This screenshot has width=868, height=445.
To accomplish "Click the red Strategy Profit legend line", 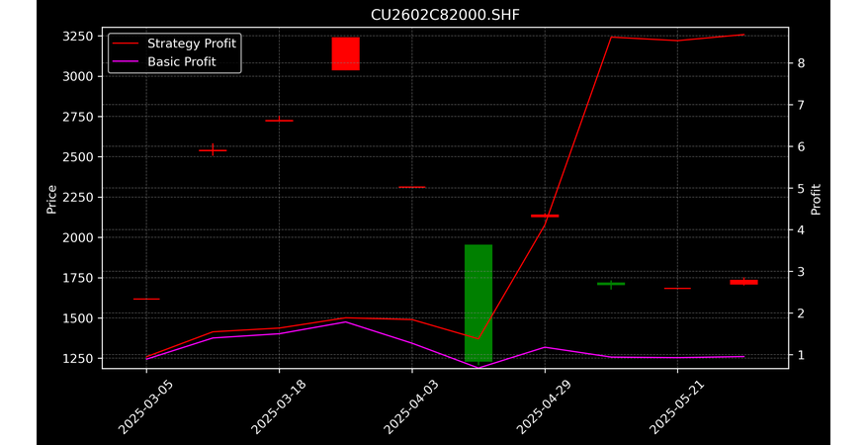I will [126, 44].
